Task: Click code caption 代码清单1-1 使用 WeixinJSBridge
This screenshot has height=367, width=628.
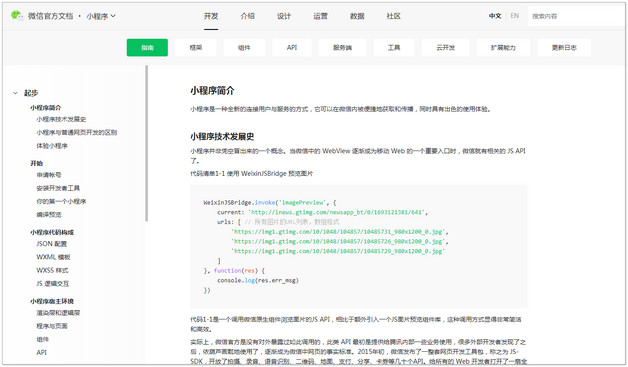Action: tap(252, 174)
